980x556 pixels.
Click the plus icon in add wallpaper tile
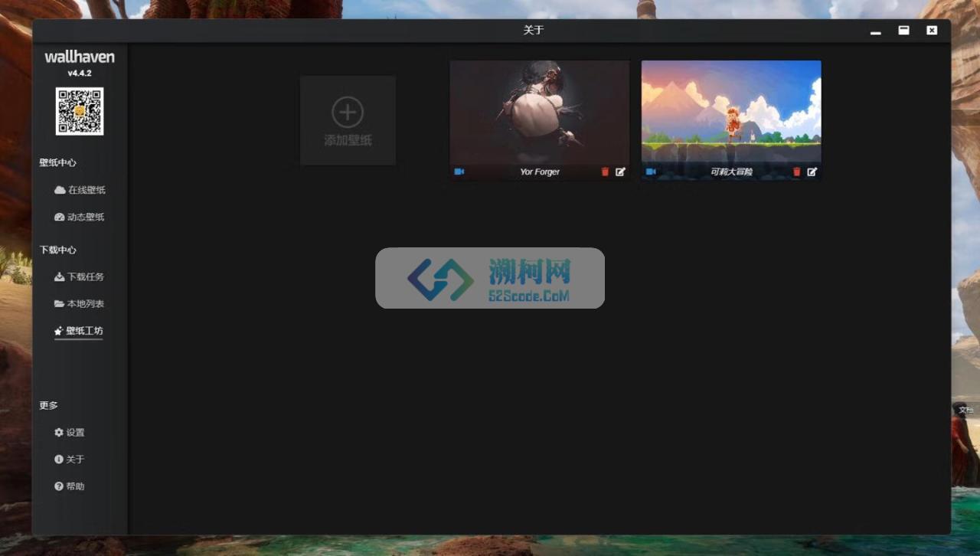(x=348, y=113)
